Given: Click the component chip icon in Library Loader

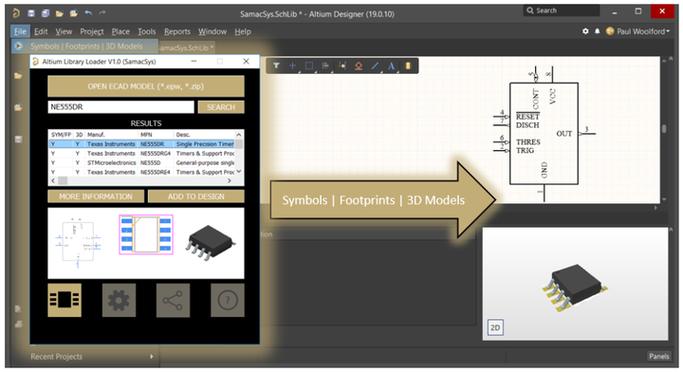Looking at the screenshot, I should tap(64, 300).
